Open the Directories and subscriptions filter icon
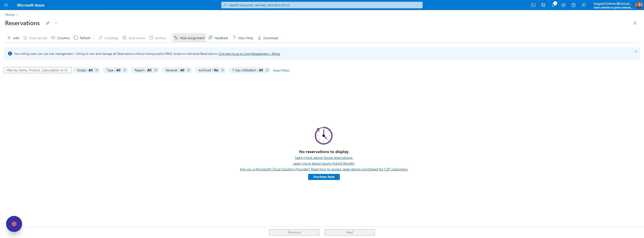The height and width of the screenshot is (238, 644). click(543, 5)
